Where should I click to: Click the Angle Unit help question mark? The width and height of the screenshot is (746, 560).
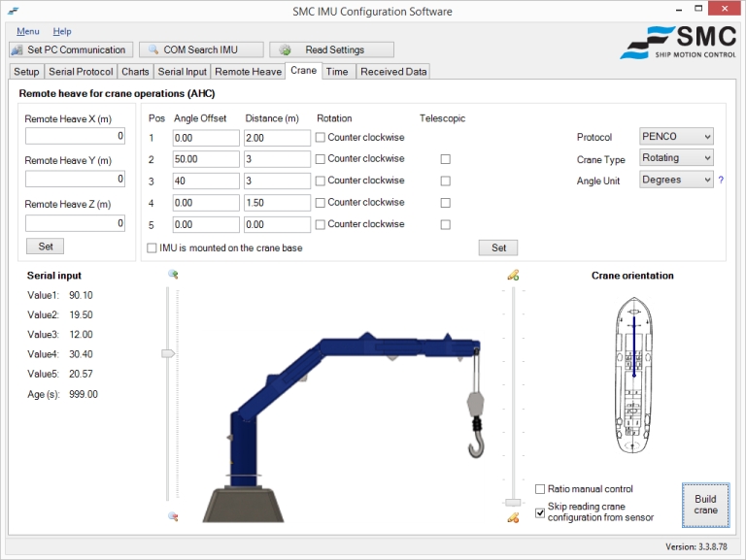pyautogui.click(x=722, y=180)
